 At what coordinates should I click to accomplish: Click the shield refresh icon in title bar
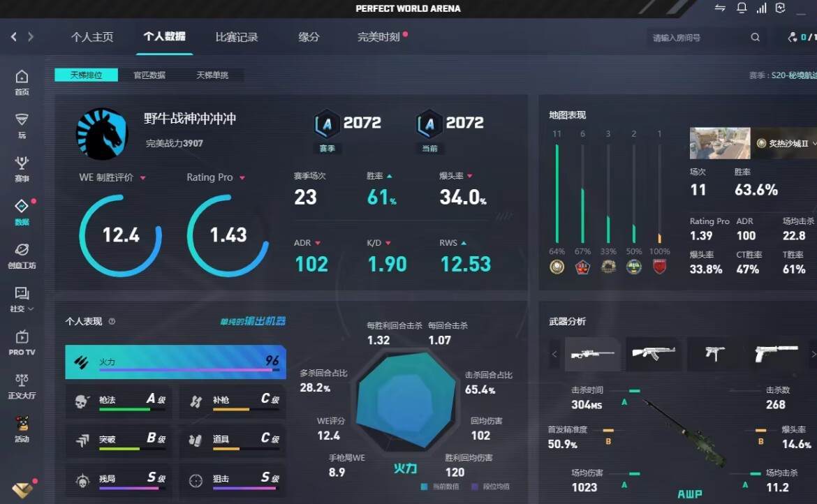pos(781,8)
